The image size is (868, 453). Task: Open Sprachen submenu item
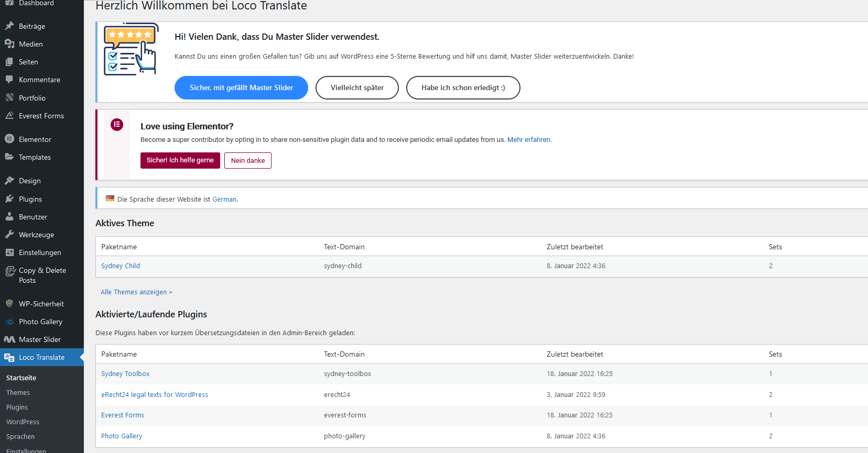pyautogui.click(x=20, y=436)
